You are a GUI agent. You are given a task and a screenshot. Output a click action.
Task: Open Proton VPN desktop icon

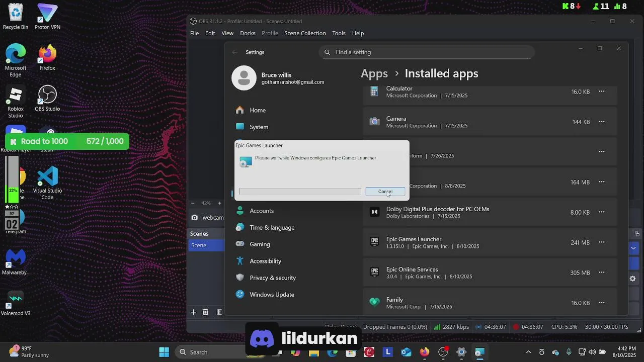[x=47, y=17]
